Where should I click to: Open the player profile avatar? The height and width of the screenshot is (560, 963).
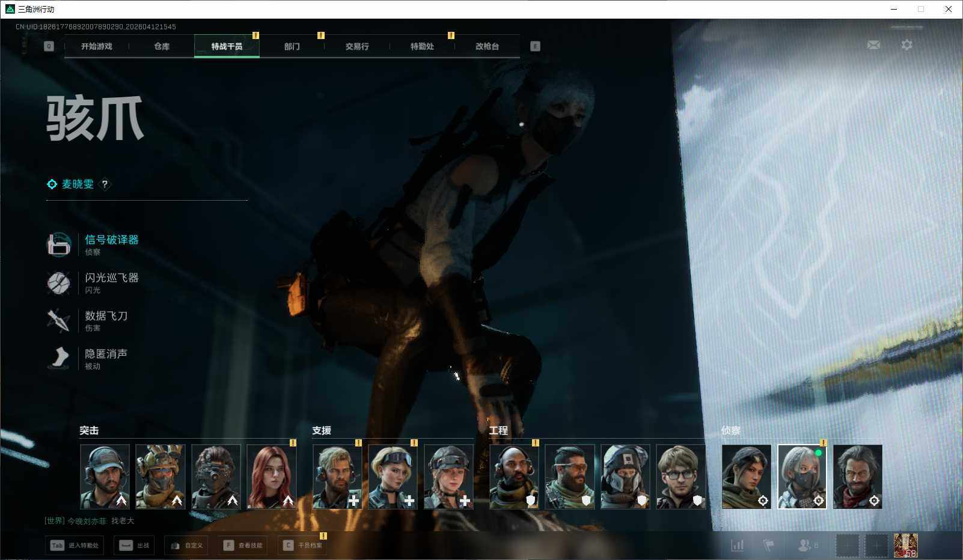(906, 546)
